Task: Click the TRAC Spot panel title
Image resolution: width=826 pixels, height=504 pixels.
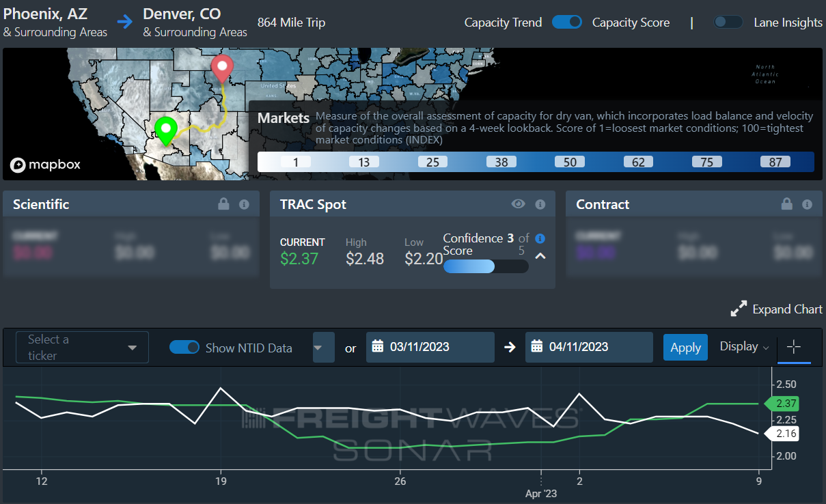Action: click(313, 204)
